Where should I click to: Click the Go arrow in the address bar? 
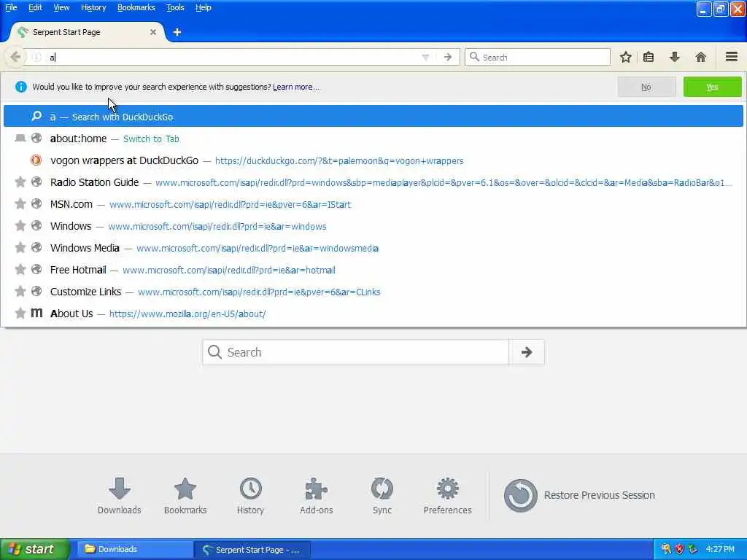pyautogui.click(x=448, y=57)
